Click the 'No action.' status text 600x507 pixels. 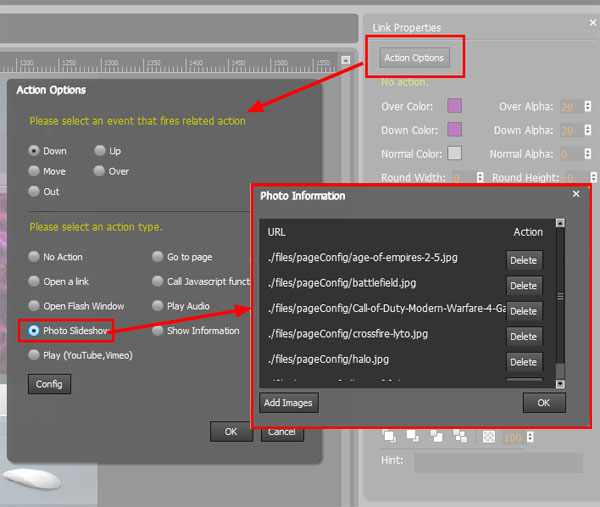[405, 82]
